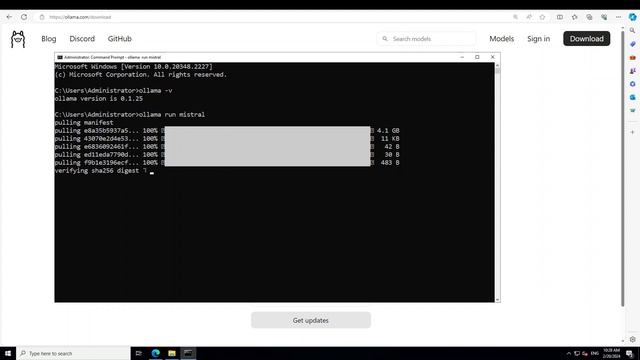The width and height of the screenshot is (640, 360).
Task: Open sidebar settings gear icon
Action: pos(632,339)
